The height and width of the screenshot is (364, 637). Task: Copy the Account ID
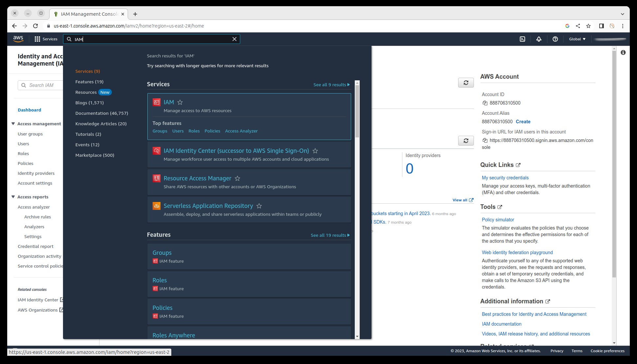(485, 103)
